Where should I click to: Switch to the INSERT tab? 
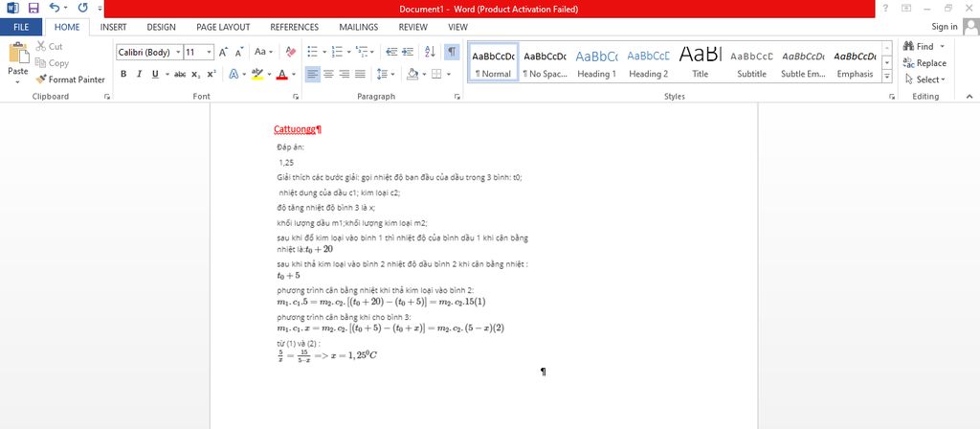click(113, 27)
